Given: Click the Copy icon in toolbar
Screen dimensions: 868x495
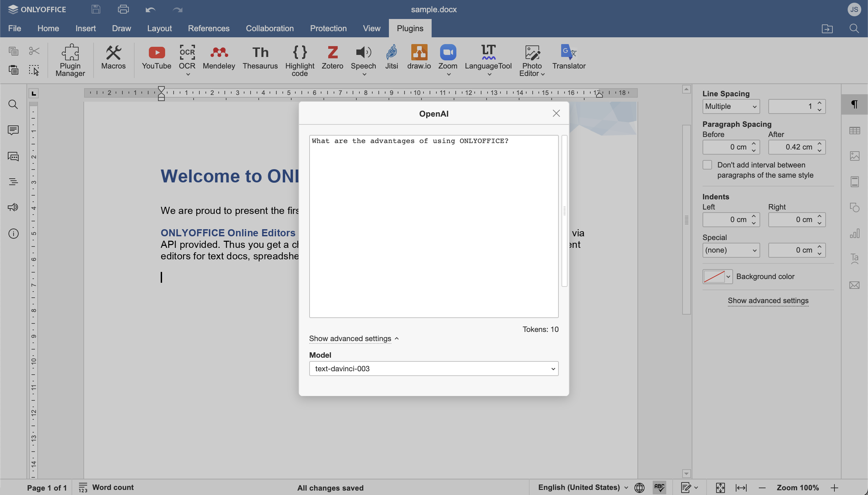Looking at the screenshot, I should point(13,51).
